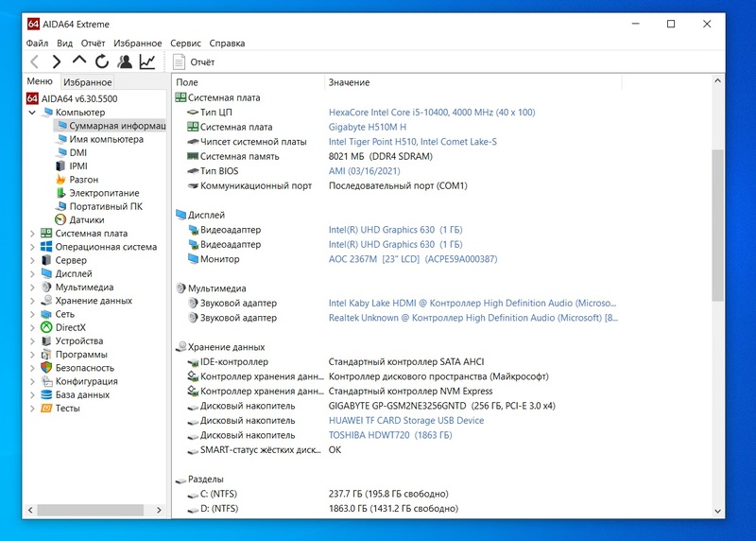Viewport: 756px width, 541px height.
Task: Click the Отчёт report document icon
Action: (179, 61)
